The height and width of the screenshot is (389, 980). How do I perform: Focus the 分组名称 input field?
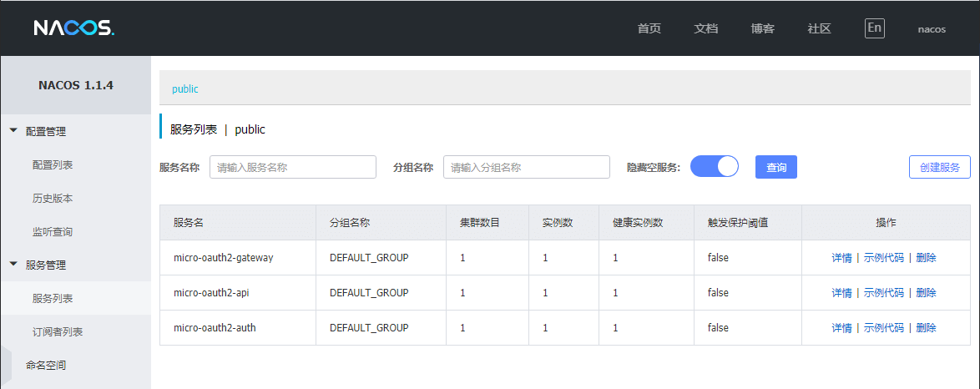point(526,167)
